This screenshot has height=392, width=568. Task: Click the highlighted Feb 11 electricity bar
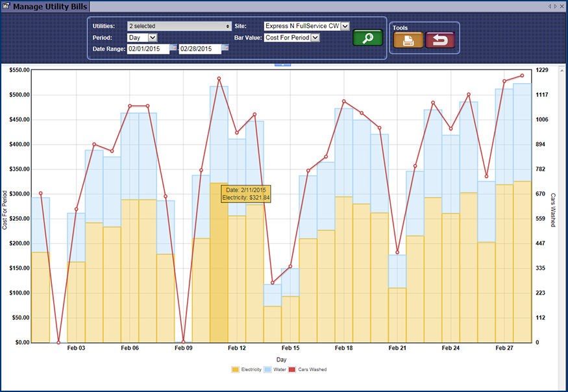(x=219, y=273)
